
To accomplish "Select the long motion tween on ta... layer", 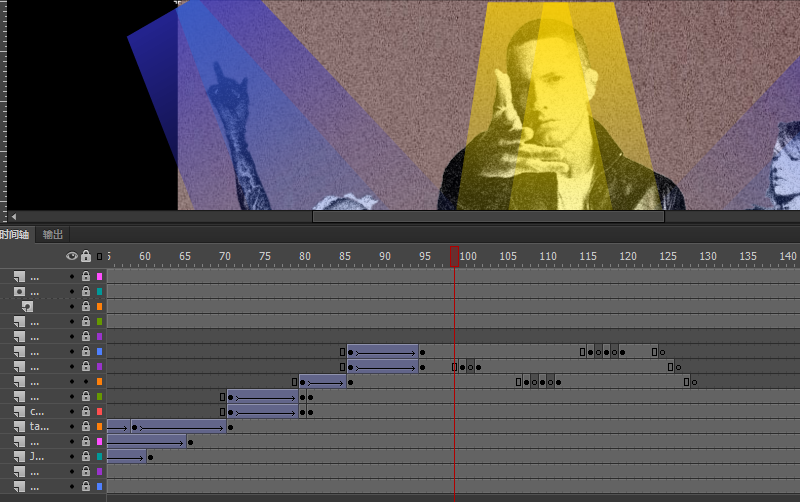I will [x=179, y=426].
